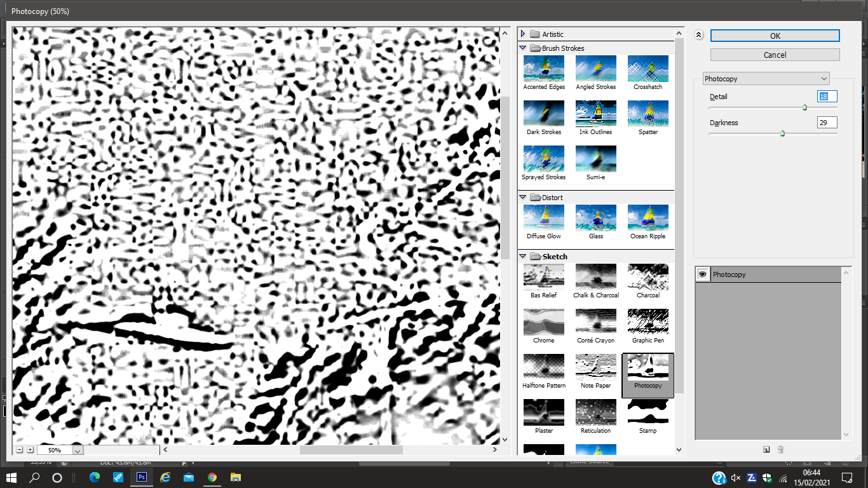Select the Ocean Ripple filter

648,218
